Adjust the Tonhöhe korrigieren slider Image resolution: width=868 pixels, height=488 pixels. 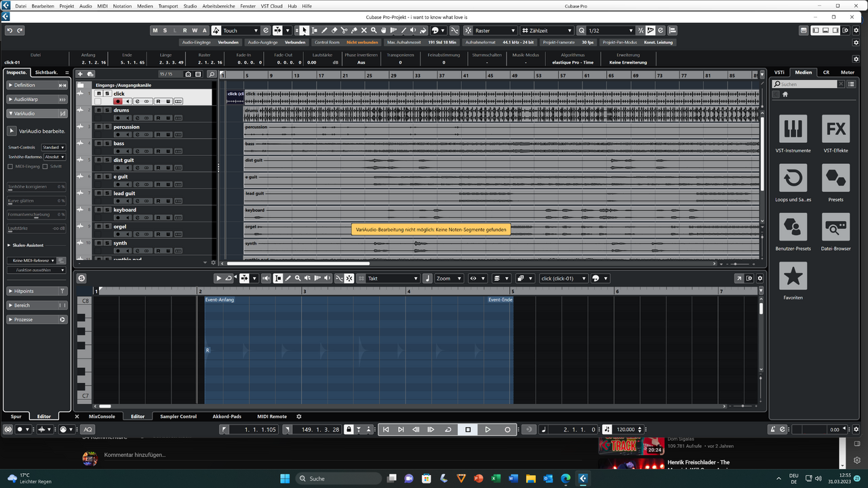click(36, 186)
